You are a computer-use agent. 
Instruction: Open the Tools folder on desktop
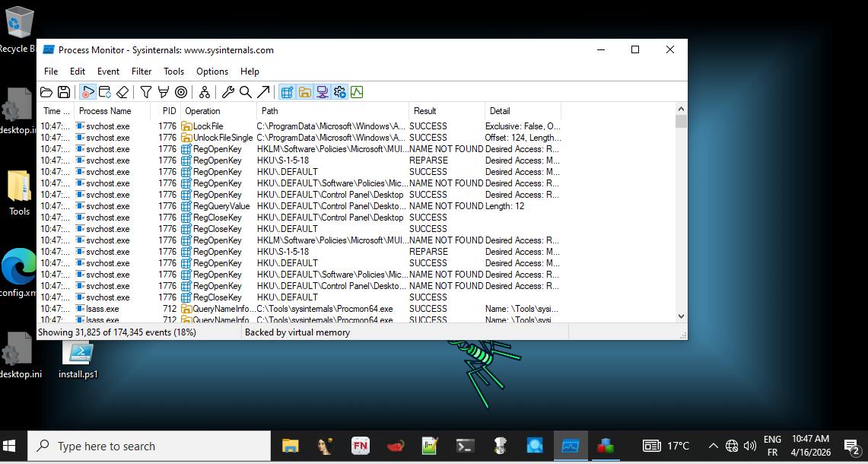(x=19, y=192)
